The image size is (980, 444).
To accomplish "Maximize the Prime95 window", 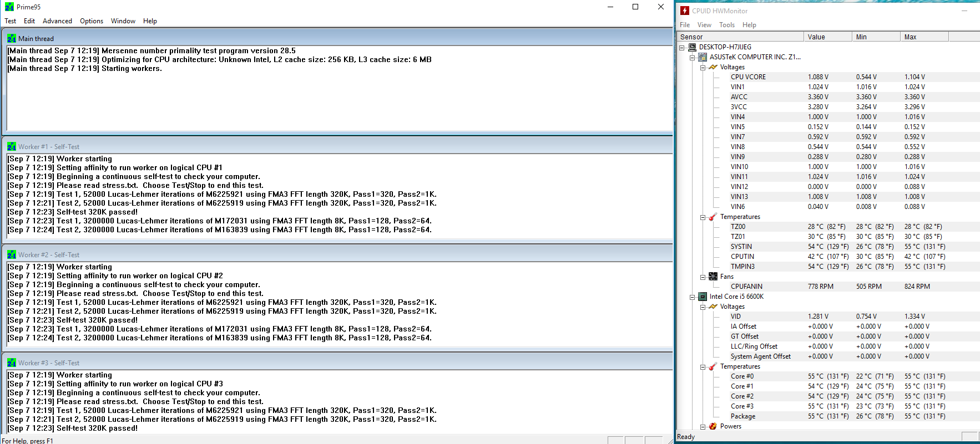I will tap(635, 7).
